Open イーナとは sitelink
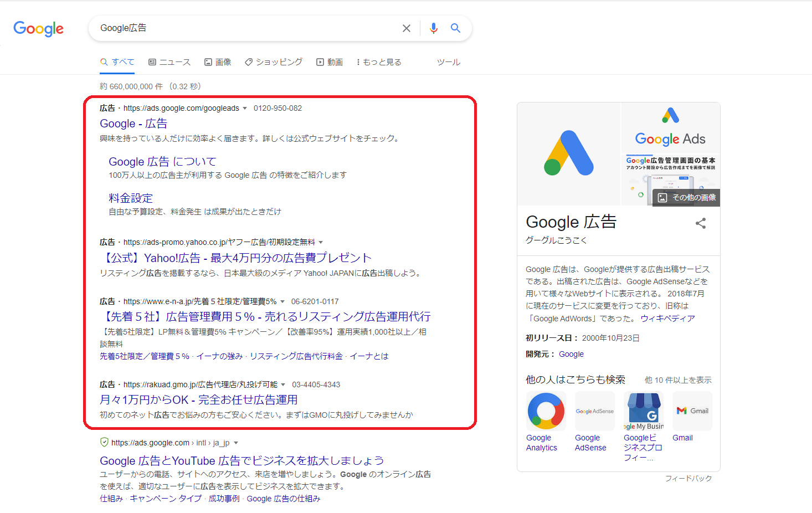Image resolution: width=812 pixels, height=513 pixels. [369, 356]
